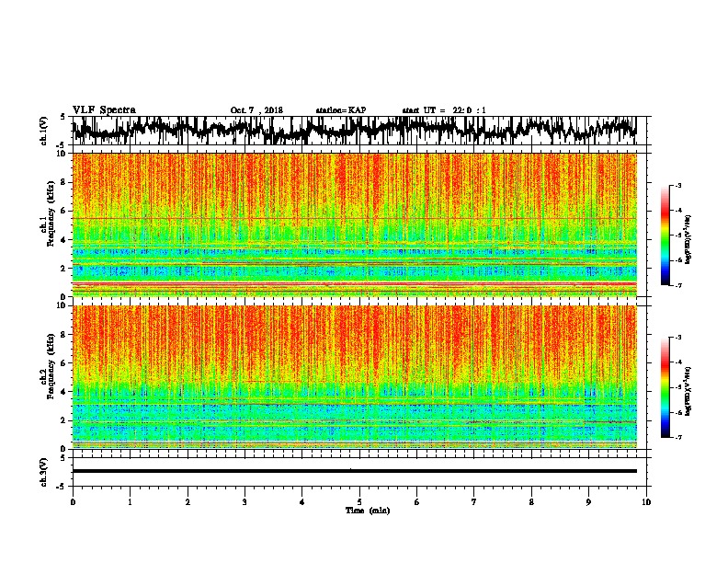Click time axis tick label "4"
This screenshot has width=728, height=563.
pos(302,502)
